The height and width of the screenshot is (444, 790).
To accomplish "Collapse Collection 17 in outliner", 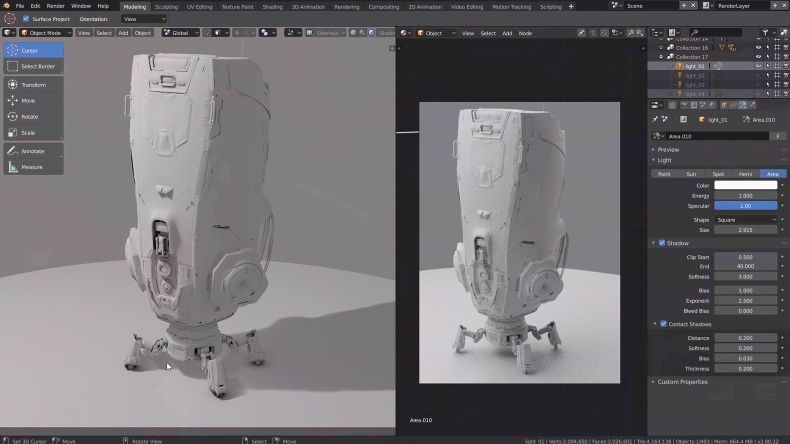I will coord(661,57).
